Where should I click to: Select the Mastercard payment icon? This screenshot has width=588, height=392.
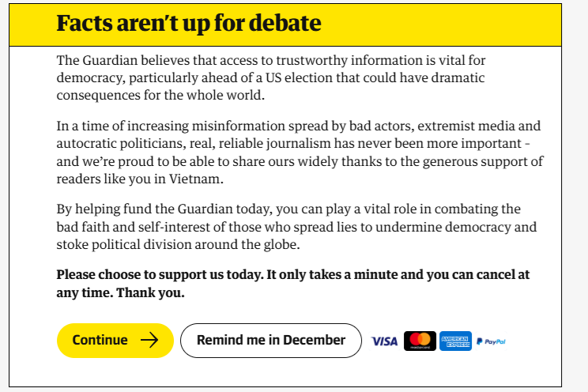[x=420, y=341]
